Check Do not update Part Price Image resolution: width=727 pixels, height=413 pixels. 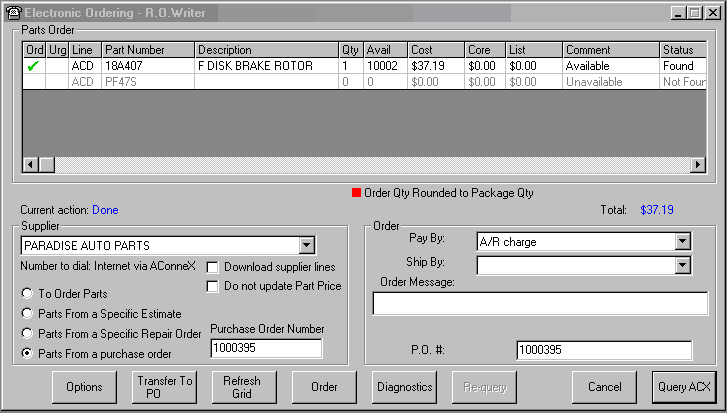click(x=213, y=286)
